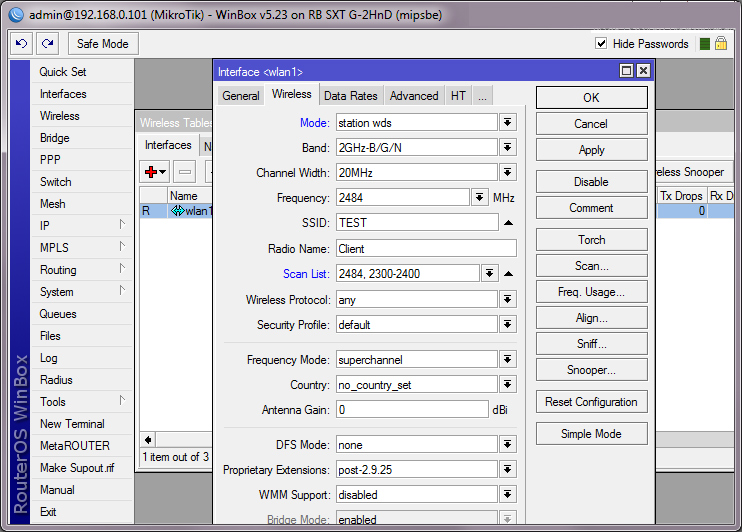Open the Advanced tab
742x532 pixels.
pyautogui.click(x=414, y=96)
